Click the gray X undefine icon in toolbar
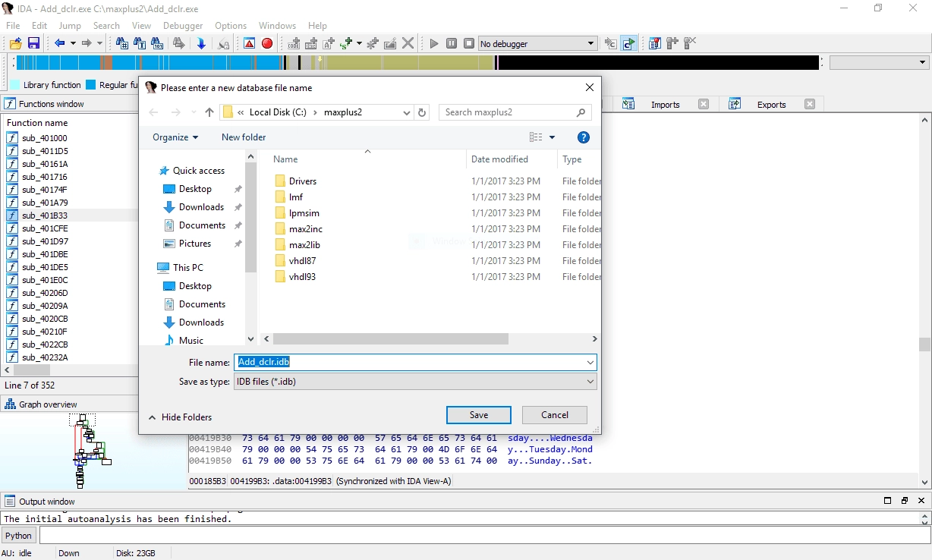Viewport: 932px width, 560px height. pyautogui.click(x=408, y=43)
